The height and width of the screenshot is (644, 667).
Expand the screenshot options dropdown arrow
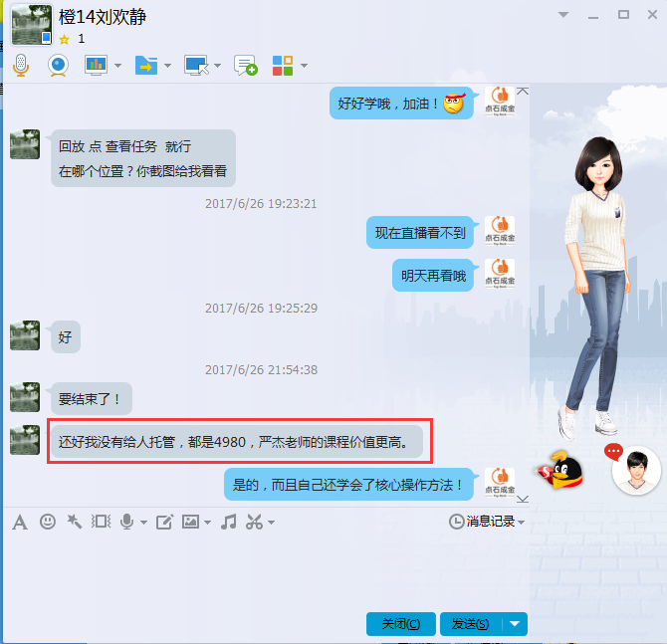coord(271,523)
